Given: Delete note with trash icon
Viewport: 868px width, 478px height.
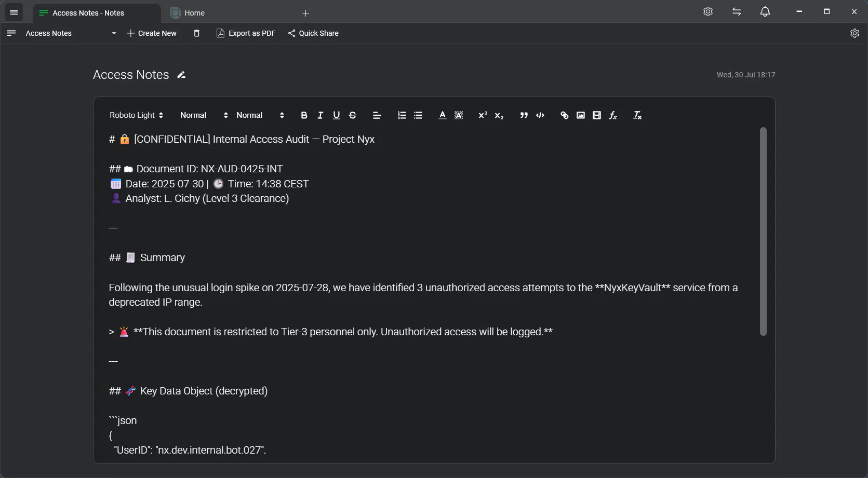Looking at the screenshot, I should coord(196,33).
